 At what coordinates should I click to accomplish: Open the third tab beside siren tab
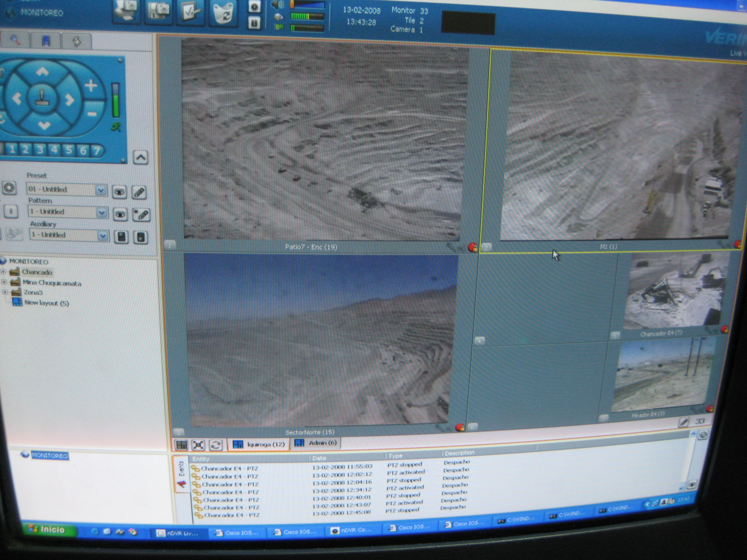coord(77,42)
